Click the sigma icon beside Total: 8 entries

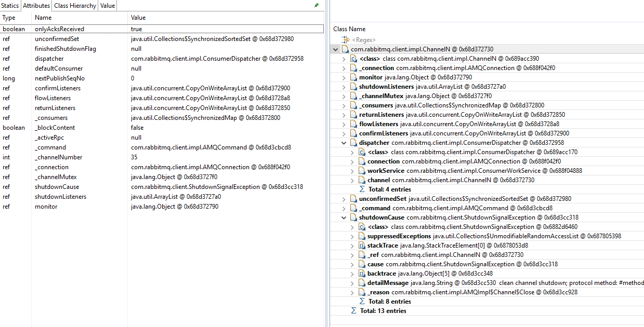[362, 302]
